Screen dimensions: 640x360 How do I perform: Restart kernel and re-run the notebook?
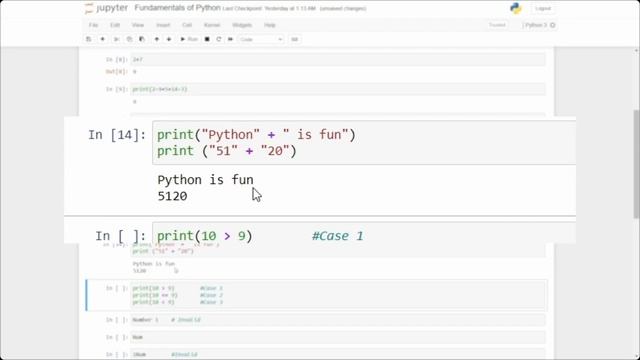point(230,39)
